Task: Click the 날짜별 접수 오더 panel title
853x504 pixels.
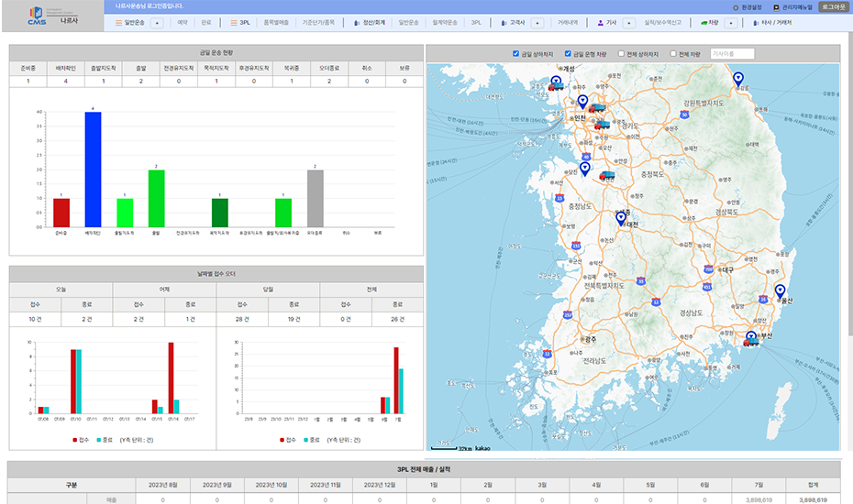Action: point(216,274)
